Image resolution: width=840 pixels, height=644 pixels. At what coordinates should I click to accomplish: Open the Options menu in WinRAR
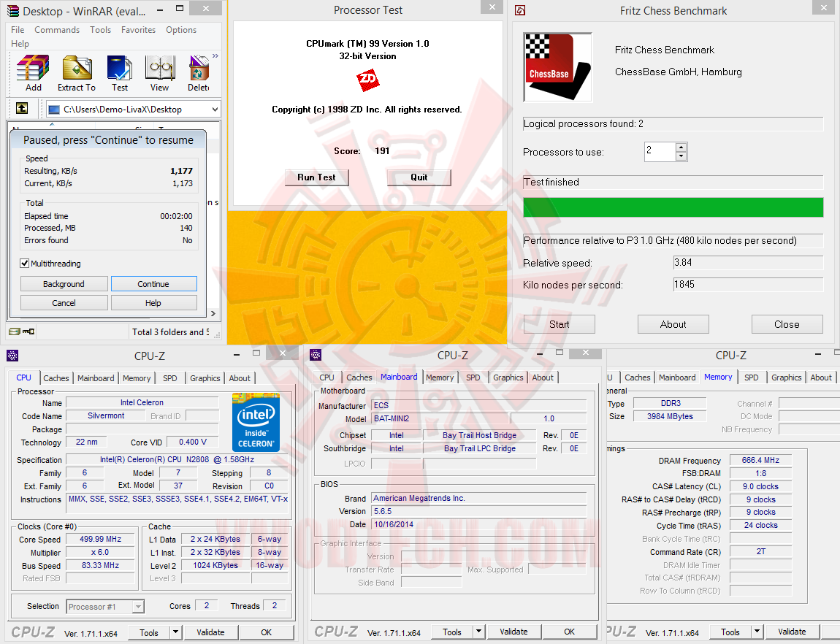coord(181,30)
